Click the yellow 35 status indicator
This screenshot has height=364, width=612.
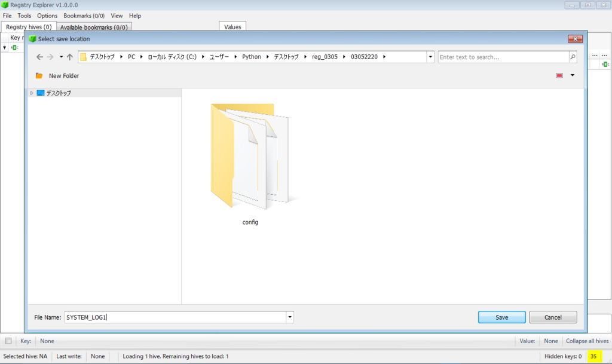[593, 356]
